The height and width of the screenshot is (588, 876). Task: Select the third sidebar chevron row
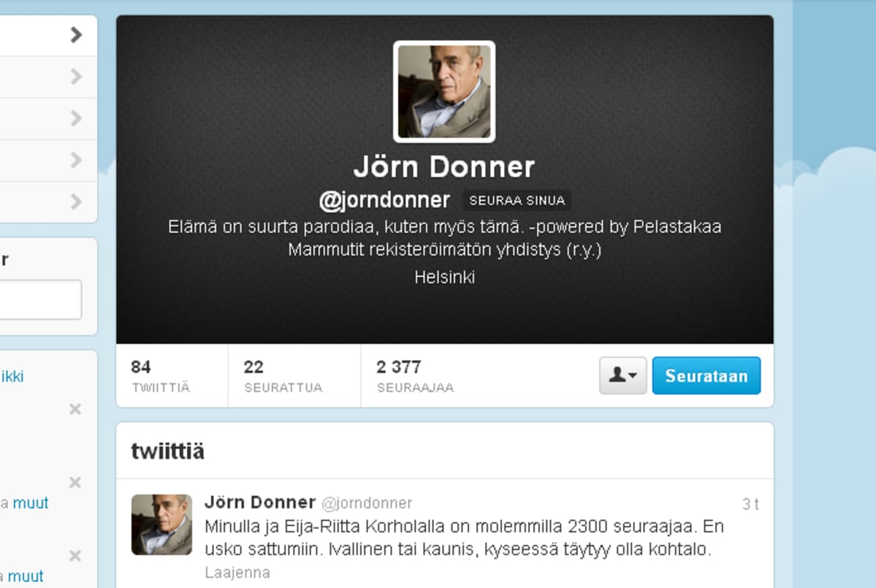point(48,119)
